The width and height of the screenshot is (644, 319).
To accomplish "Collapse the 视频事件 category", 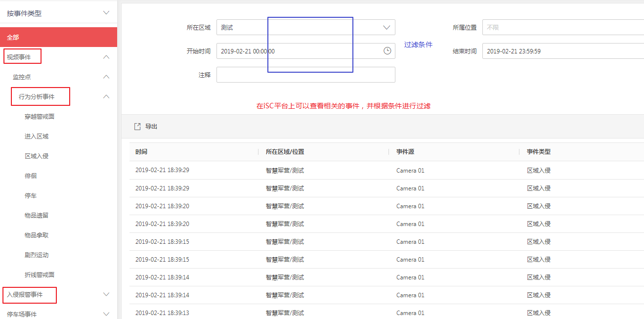I will tap(106, 57).
